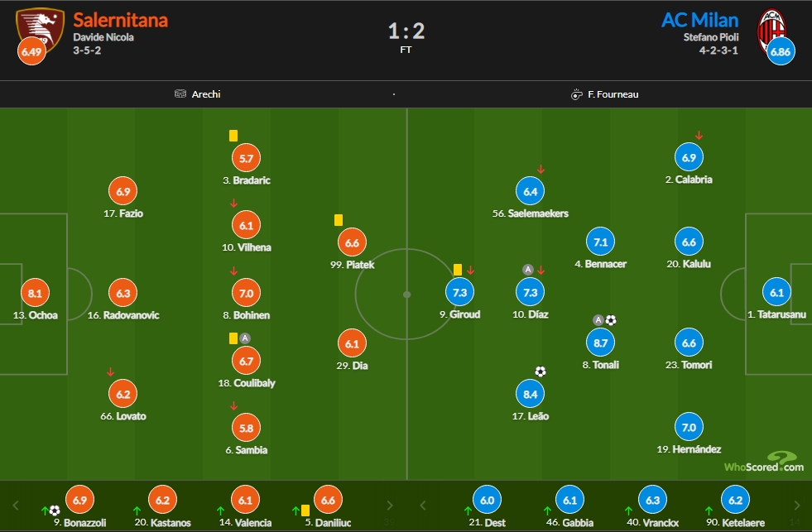Viewport: 812px width, 532px height.
Task: Select Tonali's 8.7 rating circle
Action: tap(600, 343)
